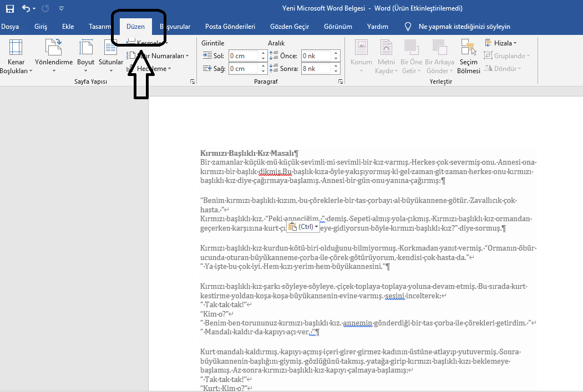The width and height of the screenshot is (583, 392).
Task: Open the Başvurular ribbon tab
Action: coord(179,26)
